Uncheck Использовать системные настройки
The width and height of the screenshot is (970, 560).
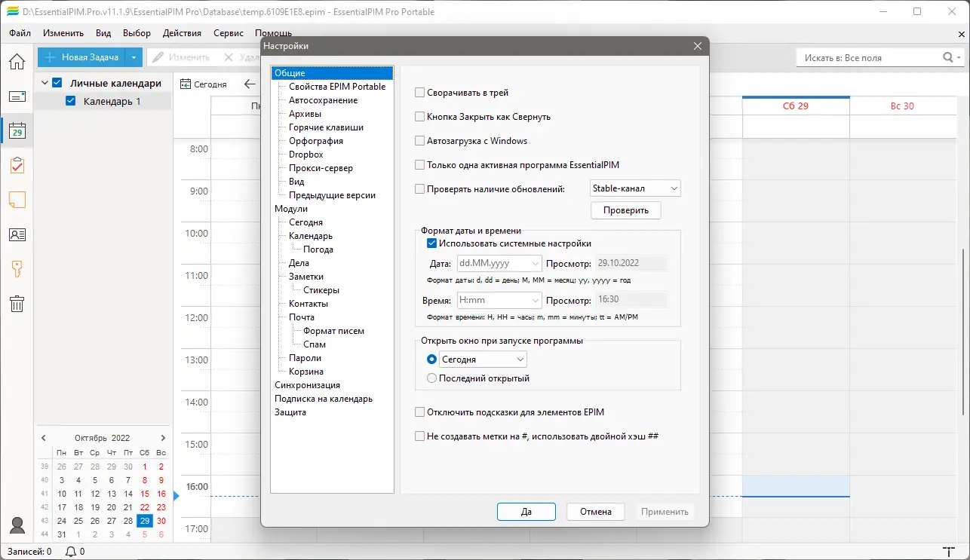click(432, 243)
